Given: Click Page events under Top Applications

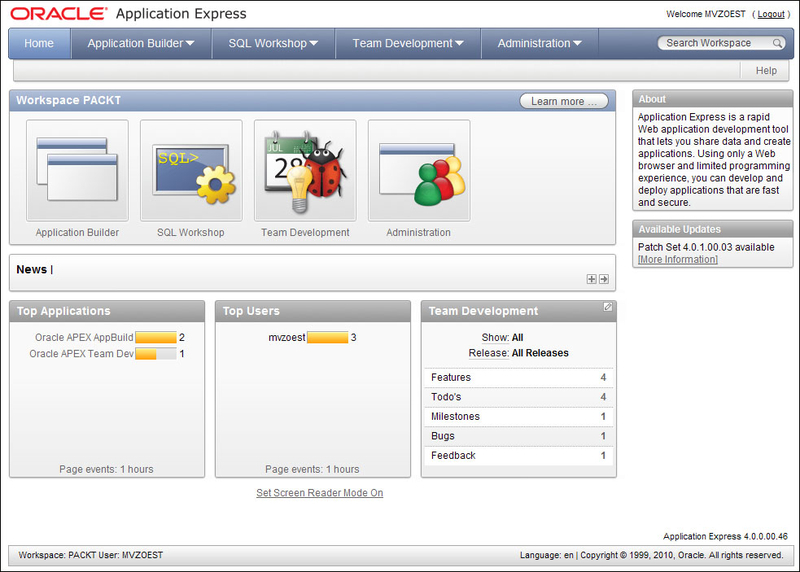Looking at the screenshot, I should (x=106, y=469).
